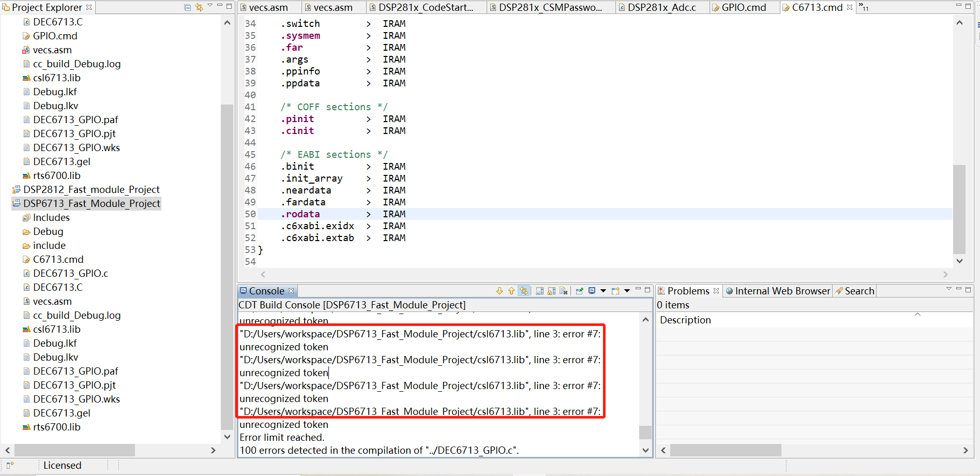
Task: Click the COFF sections comment line
Action: point(334,107)
